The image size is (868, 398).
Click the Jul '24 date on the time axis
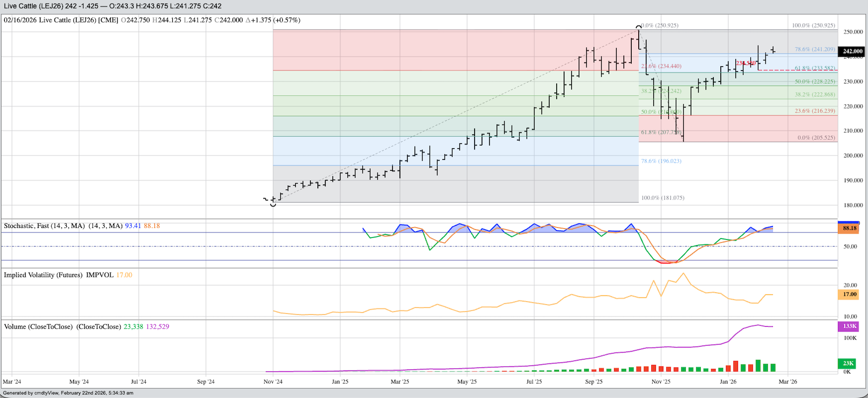139,381
